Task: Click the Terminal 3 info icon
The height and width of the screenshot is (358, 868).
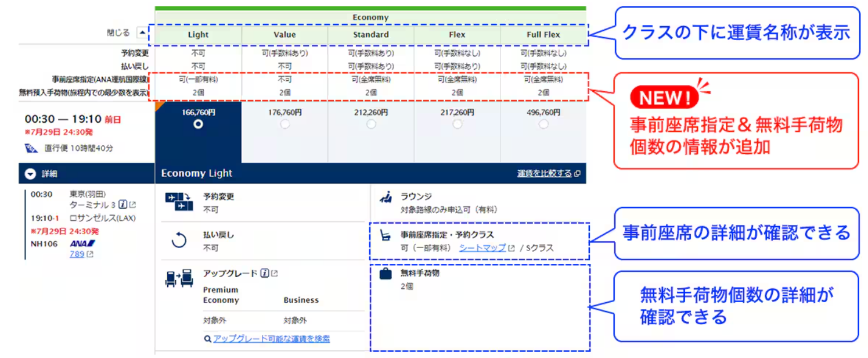Action: [123, 205]
